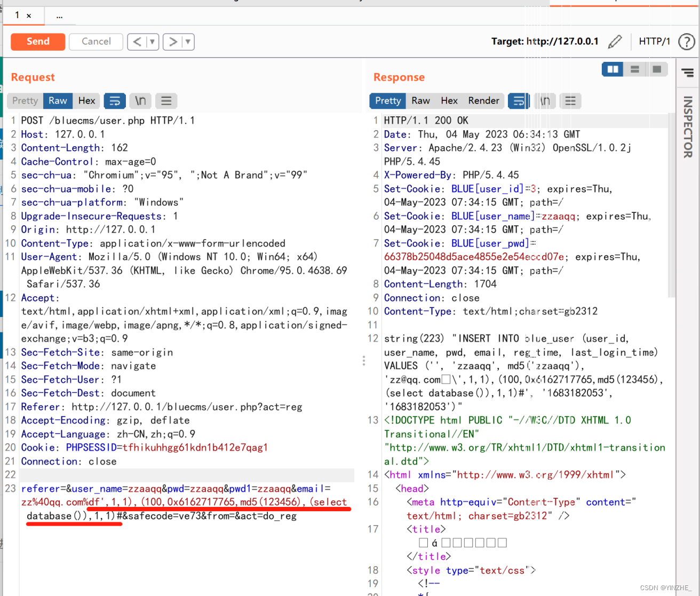Go to previous request in history
Screen dimensions: 700x596
tap(137, 42)
